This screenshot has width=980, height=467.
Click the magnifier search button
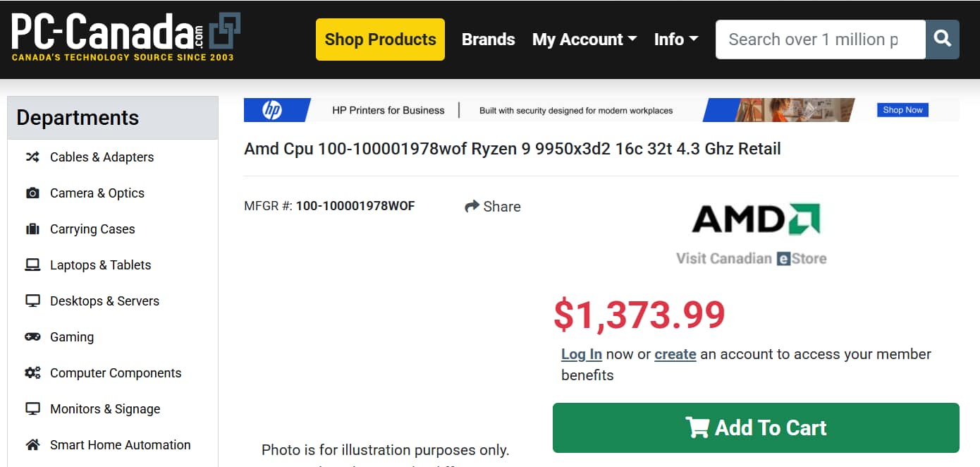tap(943, 40)
